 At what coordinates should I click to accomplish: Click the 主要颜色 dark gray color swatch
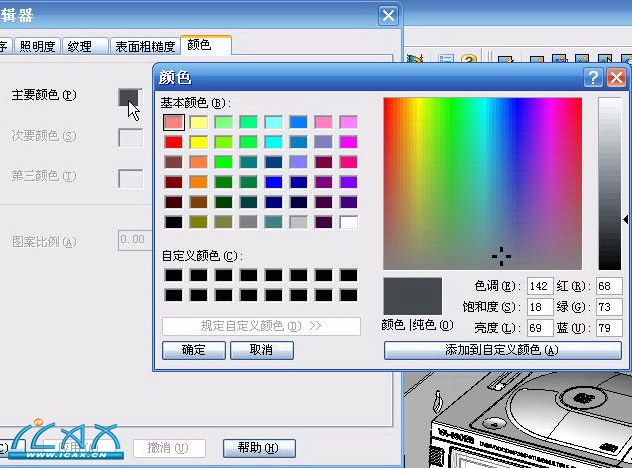click(129, 97)
